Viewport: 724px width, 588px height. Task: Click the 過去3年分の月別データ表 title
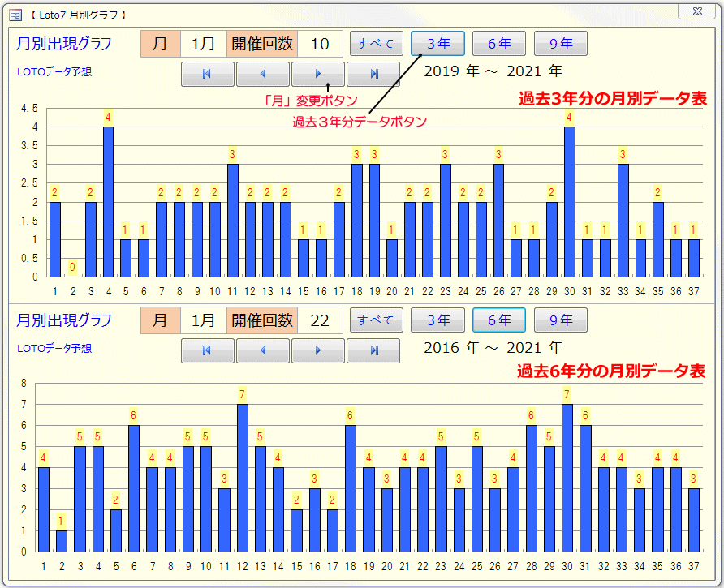click(613, 98)
